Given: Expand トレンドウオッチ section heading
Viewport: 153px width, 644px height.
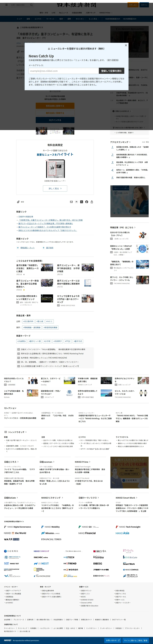Looking at the screenshot, I should 17,432.
